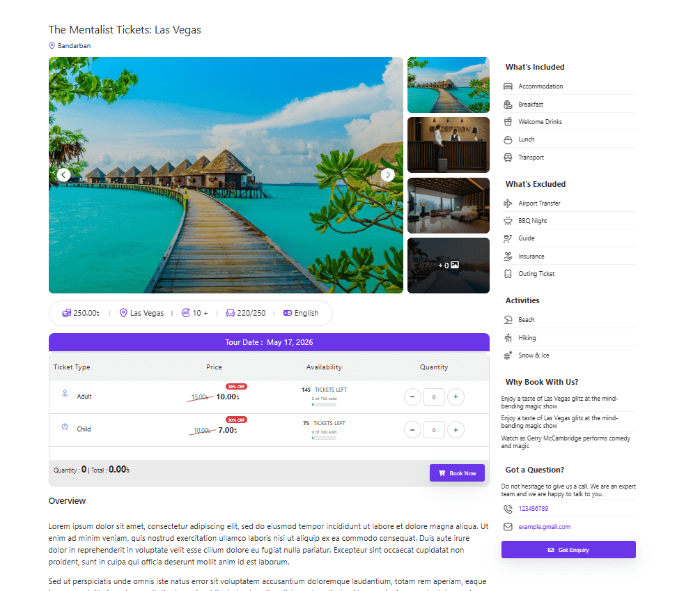Click the Adult quantity input field

[x=434, y=397]
